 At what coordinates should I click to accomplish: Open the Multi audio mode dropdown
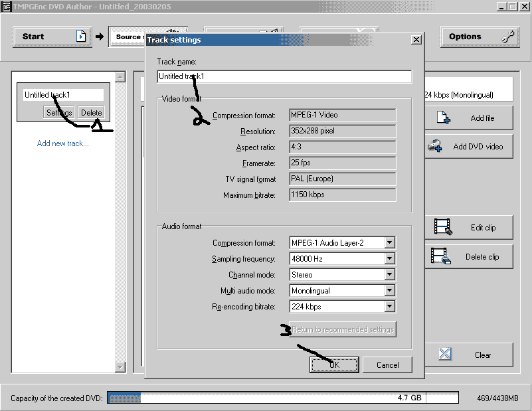389,290
